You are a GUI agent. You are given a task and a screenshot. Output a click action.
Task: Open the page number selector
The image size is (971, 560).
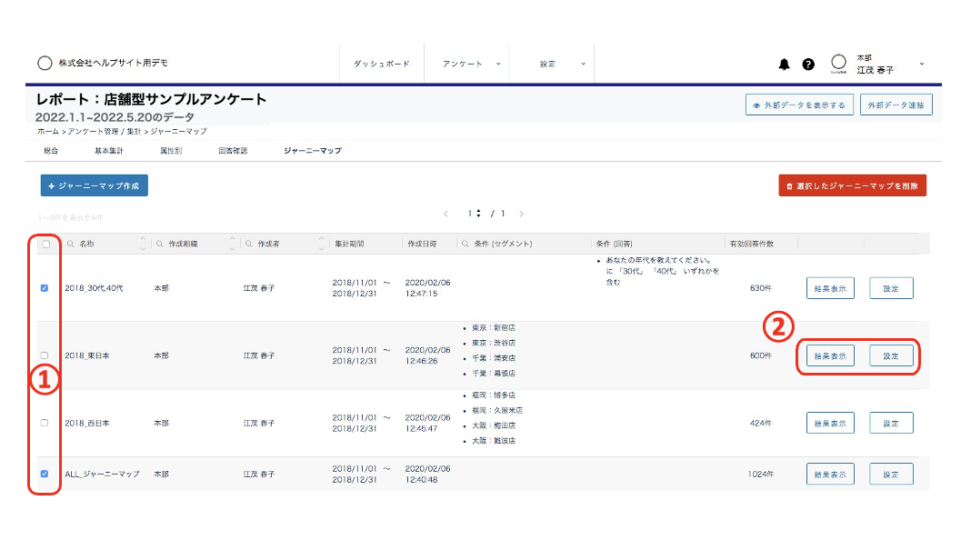[475, 214]
